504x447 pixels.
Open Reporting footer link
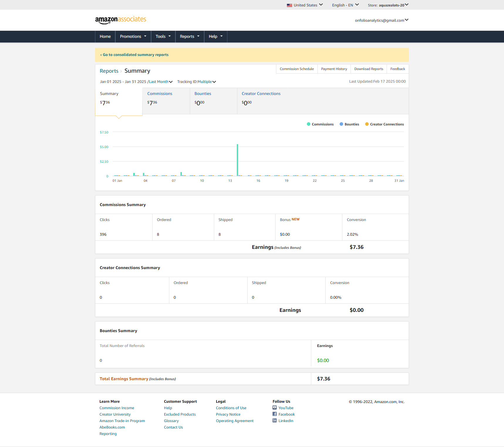click(108, 434)
